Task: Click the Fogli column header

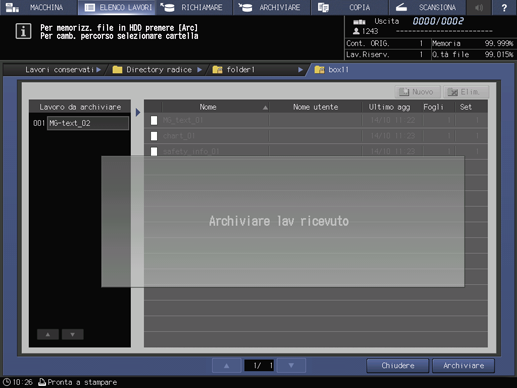Action: (433, 107)
